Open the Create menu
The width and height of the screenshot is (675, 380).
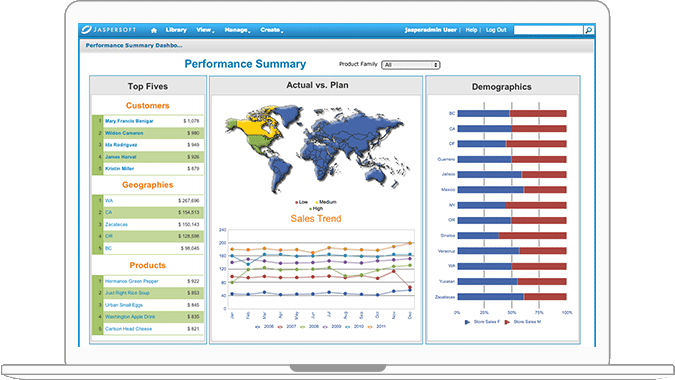tap(271, 30)
